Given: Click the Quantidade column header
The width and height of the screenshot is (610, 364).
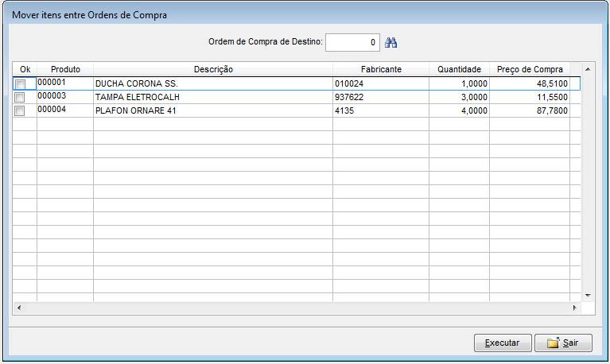Looking at the screenshot, I should coord(459,69).
